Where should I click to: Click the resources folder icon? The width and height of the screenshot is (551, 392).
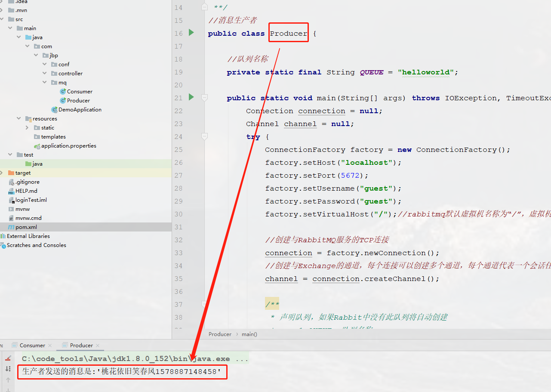[28, 119]
